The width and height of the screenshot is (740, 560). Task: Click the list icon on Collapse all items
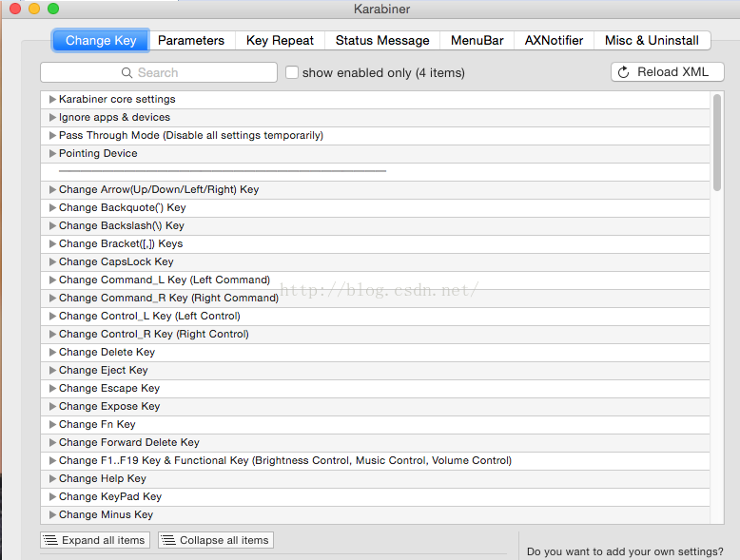click(168, 540)
